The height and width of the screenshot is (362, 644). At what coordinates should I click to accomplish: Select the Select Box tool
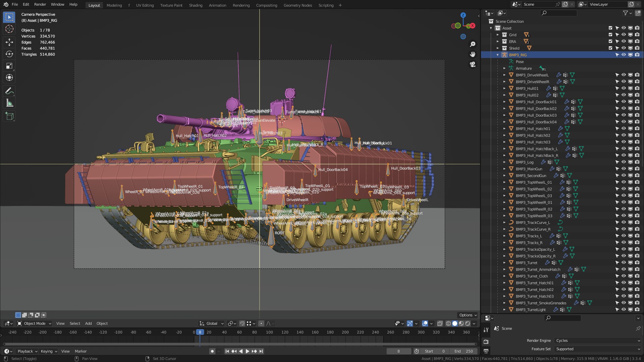pos(9,17)
